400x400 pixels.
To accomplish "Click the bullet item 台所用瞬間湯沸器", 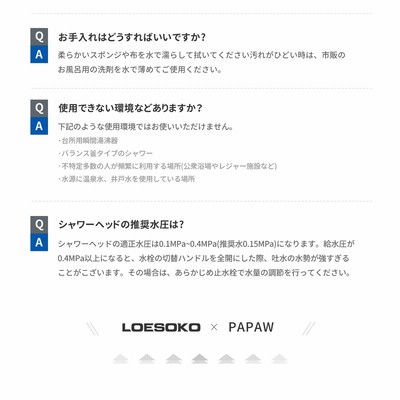I will (x=88, y=141).
